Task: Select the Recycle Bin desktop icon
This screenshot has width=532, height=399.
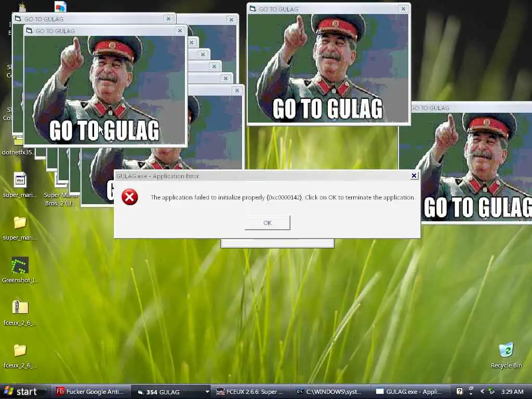Action: pyautogui.click(x=506, y=355)
